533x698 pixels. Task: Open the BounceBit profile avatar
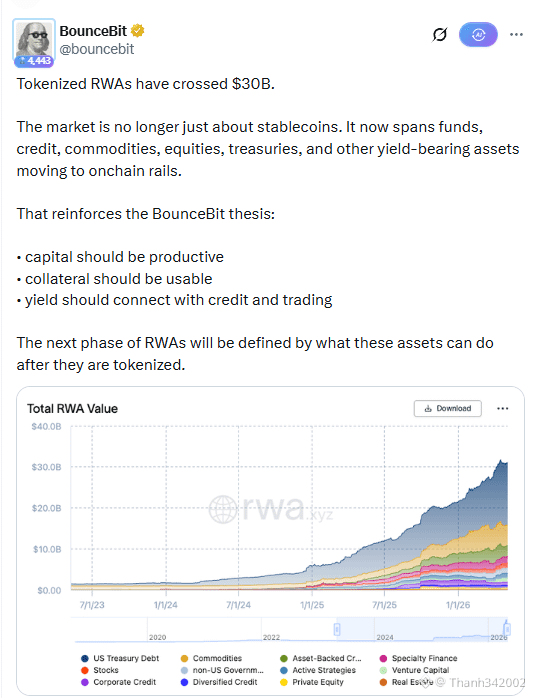point(34,40)
